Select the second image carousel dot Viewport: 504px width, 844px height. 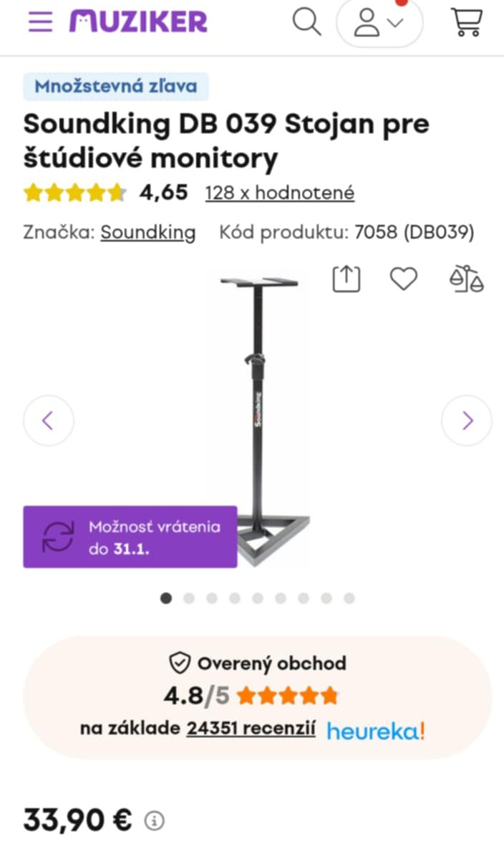(x=189, y=598)
